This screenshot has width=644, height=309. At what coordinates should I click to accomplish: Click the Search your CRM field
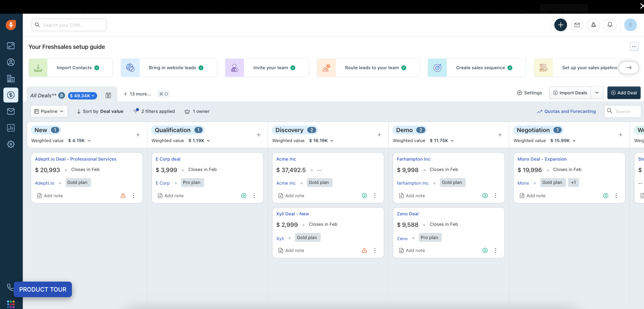(x=69, y=25)
